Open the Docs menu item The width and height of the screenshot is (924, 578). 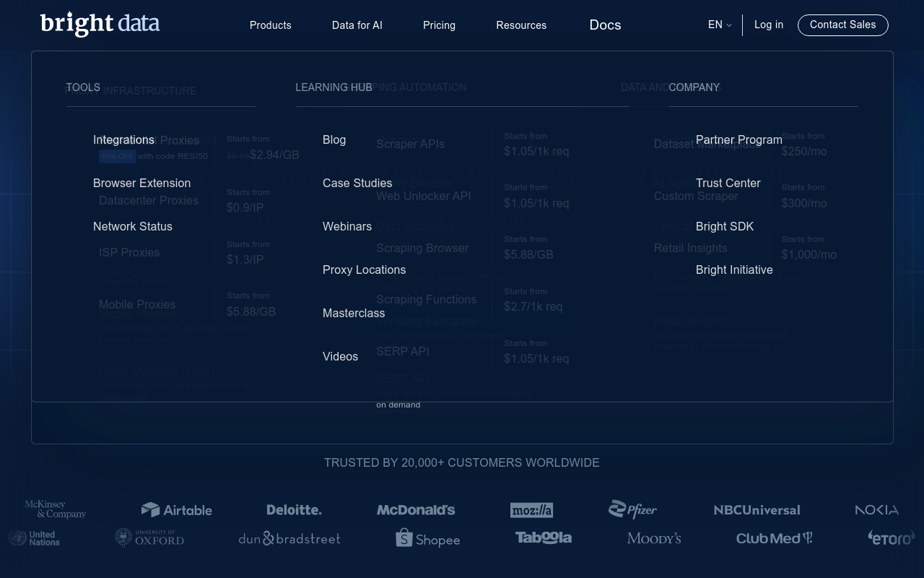pyautogui.click(x=605, y=25)
